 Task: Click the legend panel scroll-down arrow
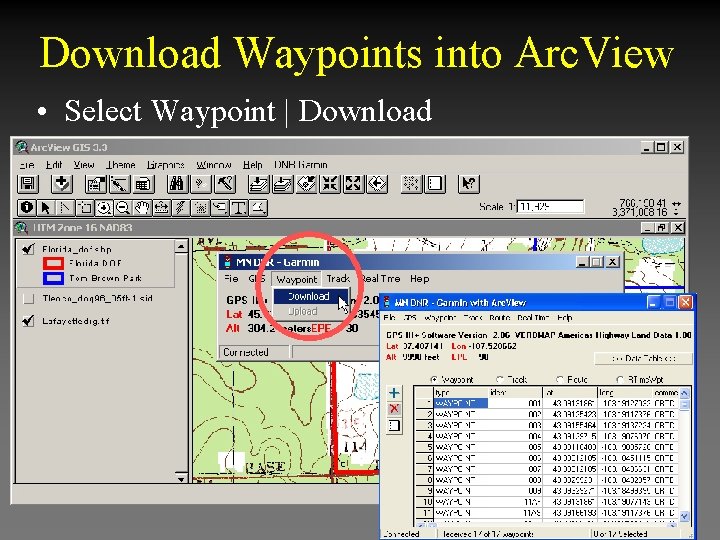[181, 478]
